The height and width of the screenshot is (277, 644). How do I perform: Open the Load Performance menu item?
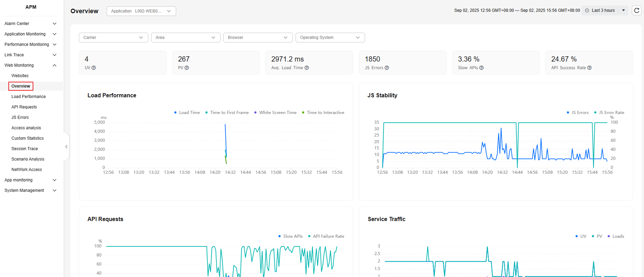pyautogui.click(x=28, y=97)
